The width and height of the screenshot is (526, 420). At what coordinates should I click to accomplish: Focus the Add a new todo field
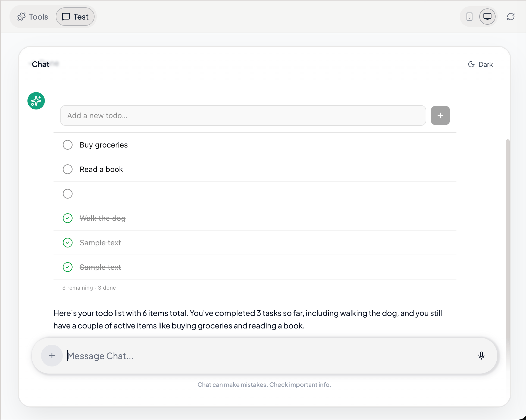pyautogui.click(x=243, y=115)
